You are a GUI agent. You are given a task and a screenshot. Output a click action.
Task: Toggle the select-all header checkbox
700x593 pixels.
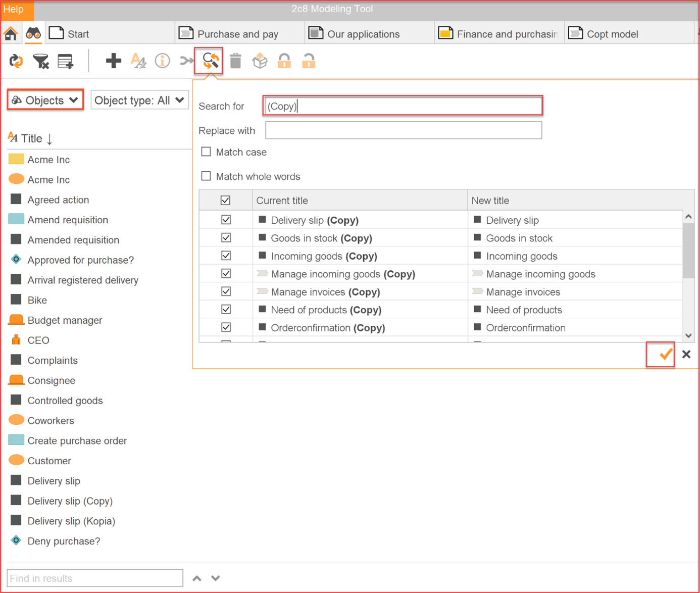(226, 201)
